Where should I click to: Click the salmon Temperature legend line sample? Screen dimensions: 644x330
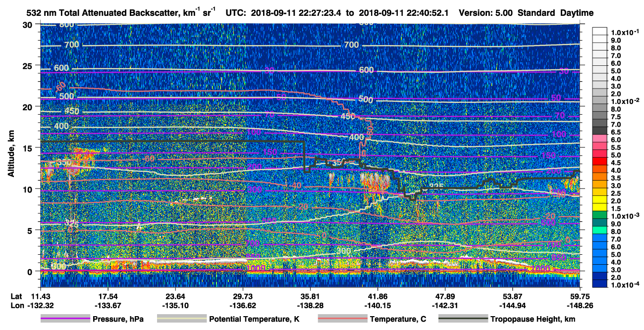pyautogui.click(x=342, y=319)
